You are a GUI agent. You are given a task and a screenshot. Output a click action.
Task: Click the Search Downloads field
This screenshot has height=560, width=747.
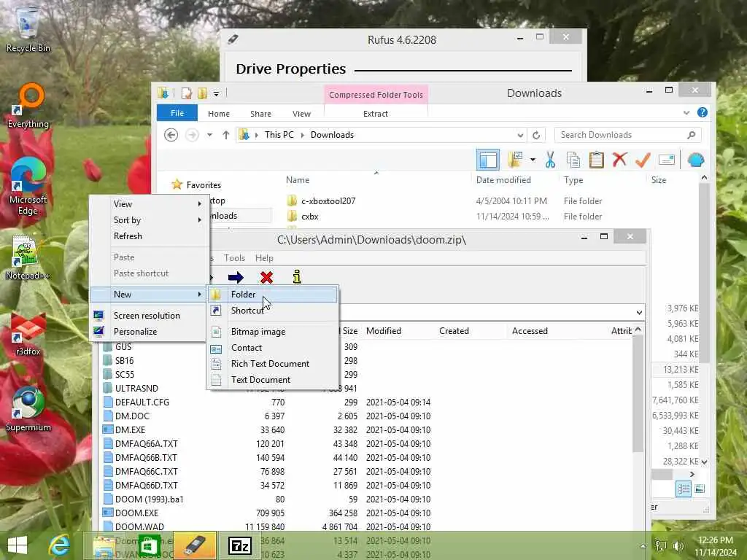pyautogui.click(x=627, y=135)
